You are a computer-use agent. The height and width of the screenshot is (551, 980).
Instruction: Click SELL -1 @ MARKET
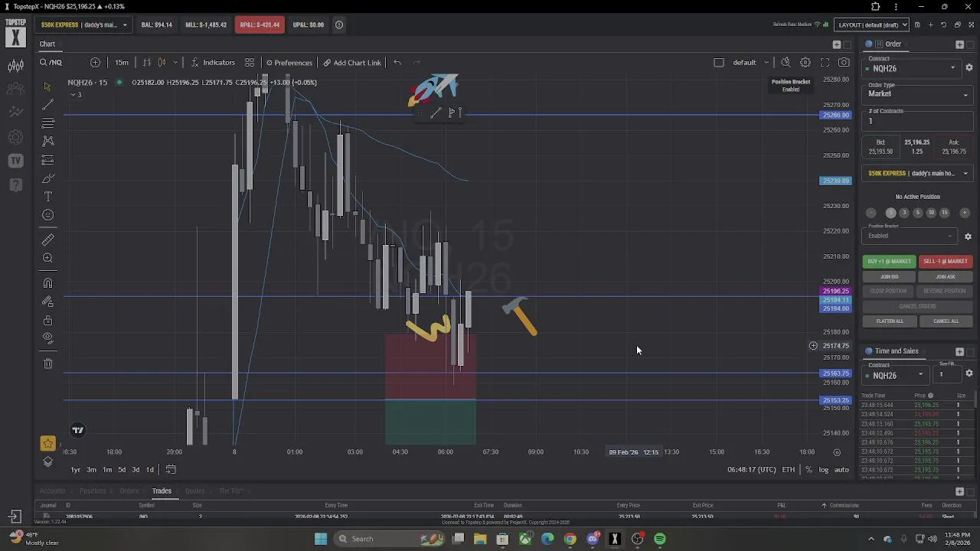[x=945, y=261]
